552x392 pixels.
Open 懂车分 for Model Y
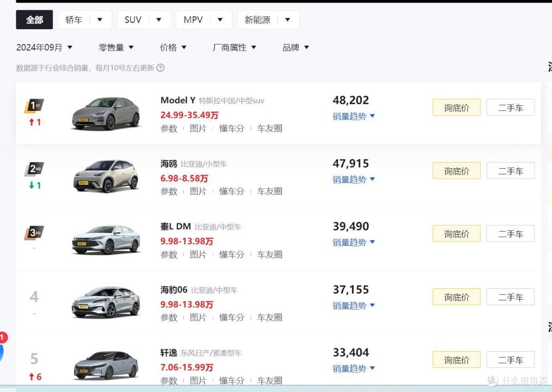pyautogui.click(x=232, y=128)
